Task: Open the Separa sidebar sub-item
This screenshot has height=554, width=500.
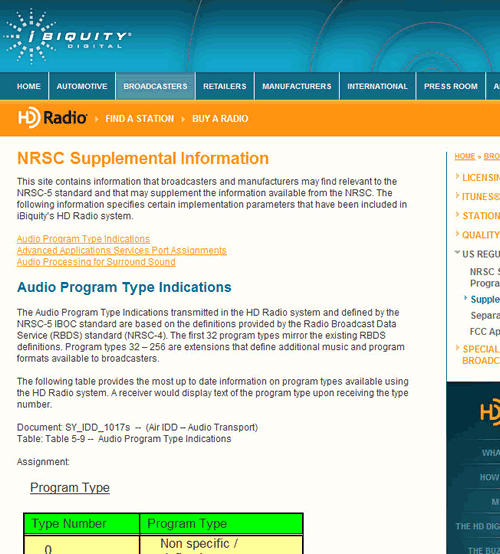Action: click(x=485, y=316)
